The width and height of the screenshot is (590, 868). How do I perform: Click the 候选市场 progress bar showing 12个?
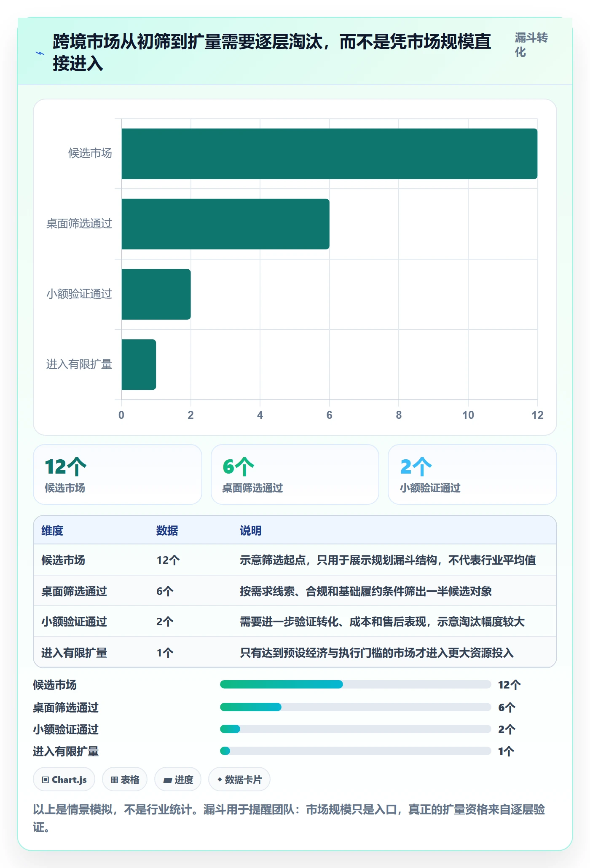[356, 684]
